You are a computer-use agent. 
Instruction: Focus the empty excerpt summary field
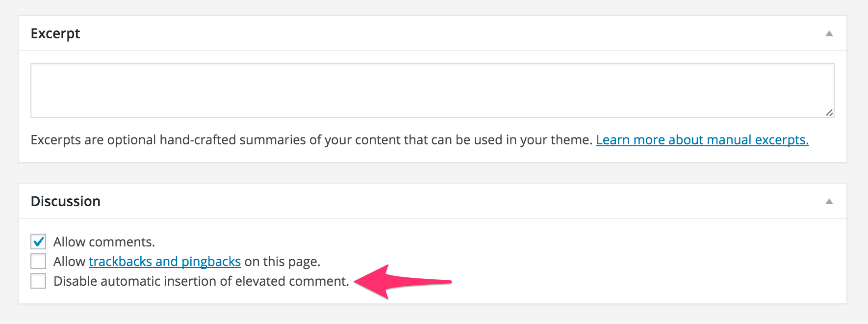pos(432,89)
